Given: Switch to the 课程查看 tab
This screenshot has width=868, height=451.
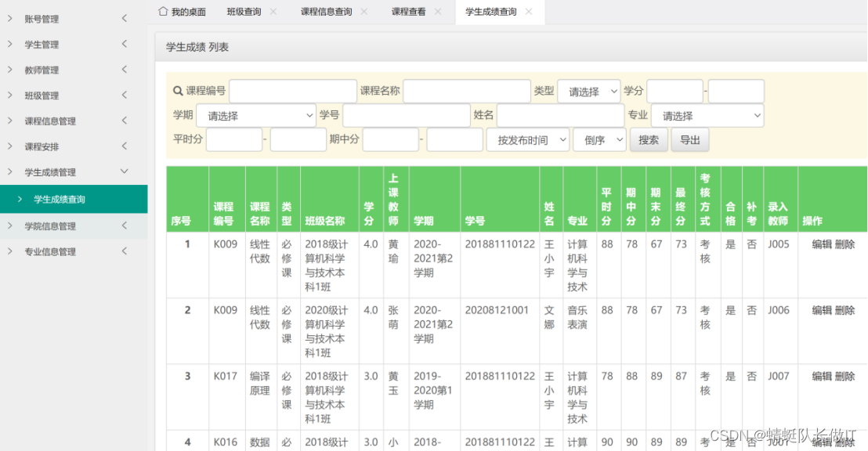Looking at the screenshot, I should pyautogui.click(x=410, y=11).
